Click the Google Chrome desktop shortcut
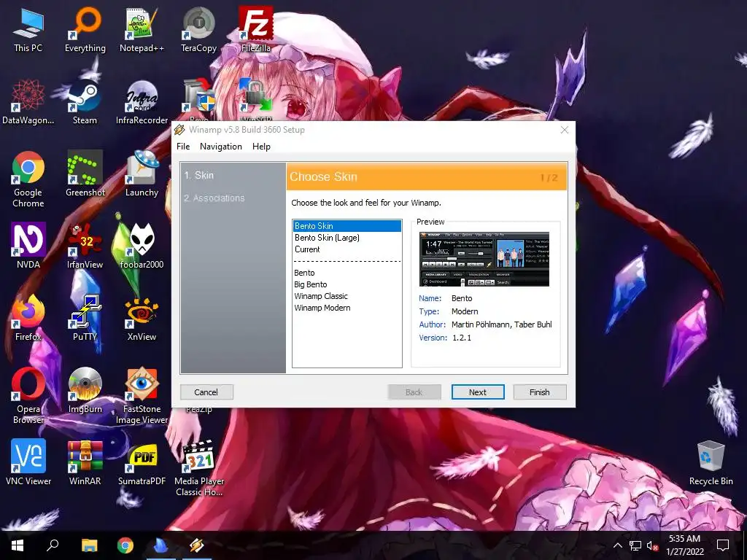 coord(28,179)
